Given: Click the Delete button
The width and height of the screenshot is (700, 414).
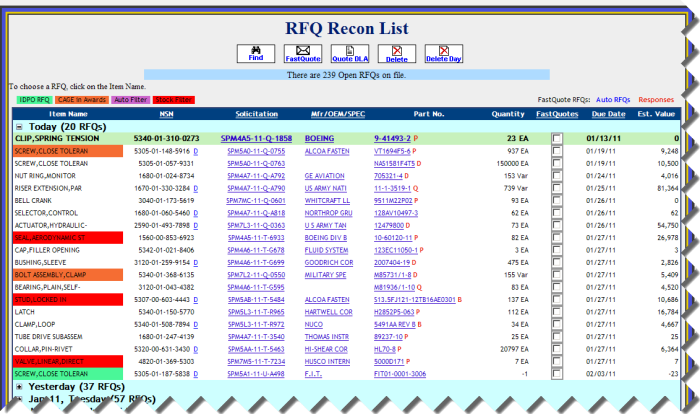Looking at the screenshot, I should pyautogui.click(x=397, y=54).
